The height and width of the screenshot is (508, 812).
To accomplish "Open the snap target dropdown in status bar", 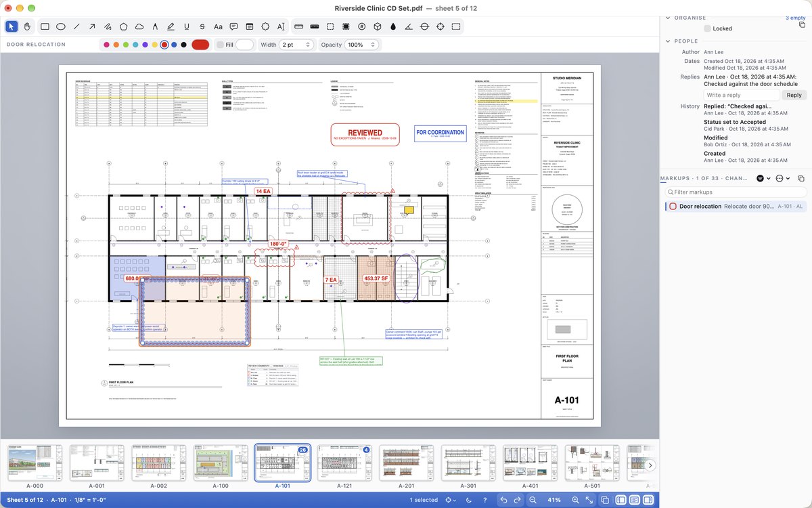I will [451, 500].
